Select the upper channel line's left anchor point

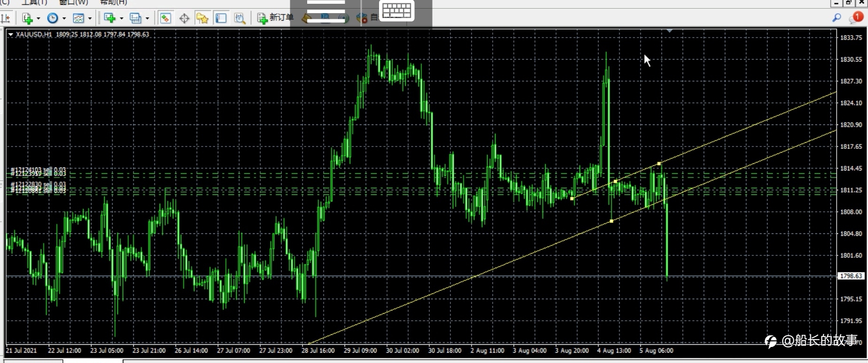pyautogui.click(x=572, y=199)
